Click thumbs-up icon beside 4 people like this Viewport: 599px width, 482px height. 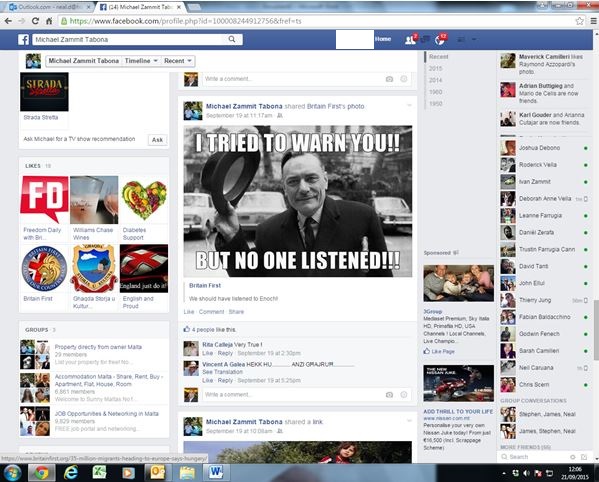(186, 329)
